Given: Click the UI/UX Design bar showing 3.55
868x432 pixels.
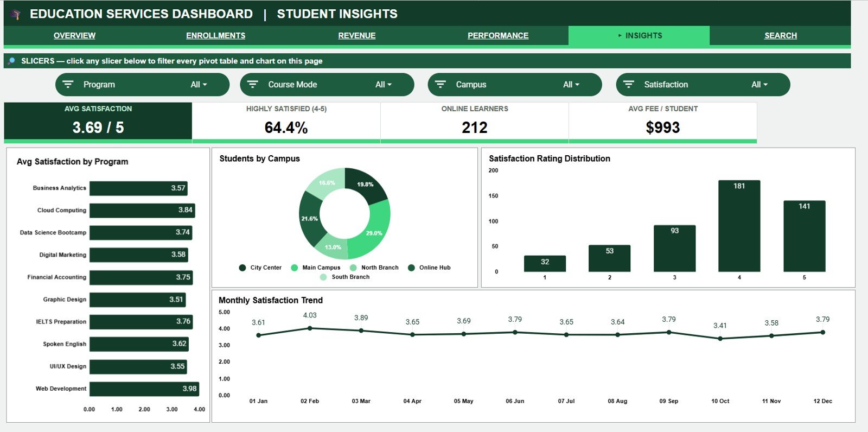Looking at the screenshot, I should tap(138, 366).
